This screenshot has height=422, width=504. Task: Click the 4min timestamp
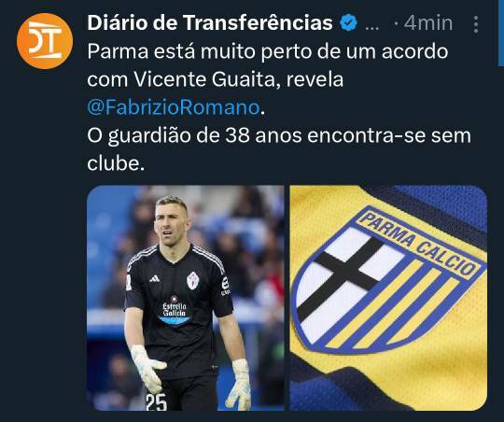pos(428,23)
